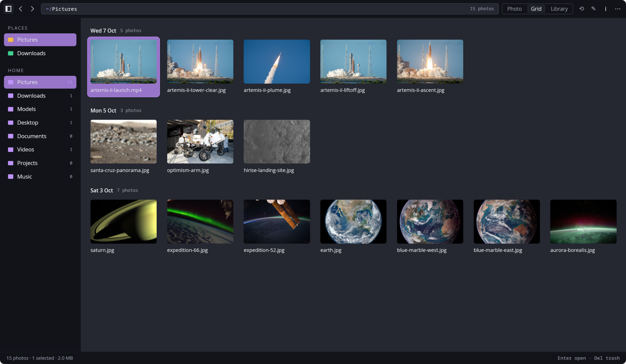Click the ~/Pictures path field
This screenshot has height=364, width=626.
point(270,9)
